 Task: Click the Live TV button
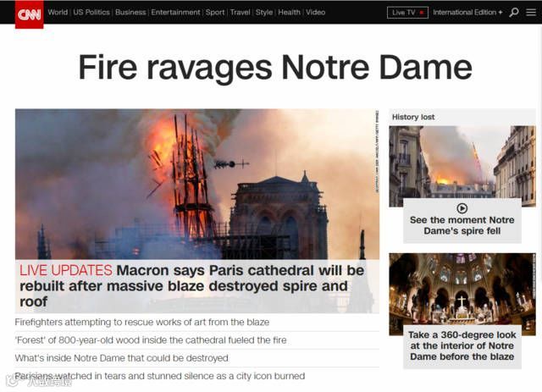[x=407, y=13]
